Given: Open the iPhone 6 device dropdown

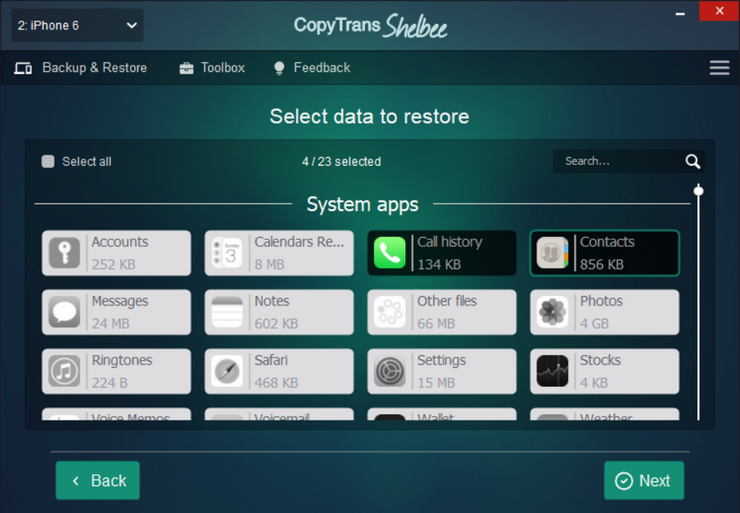Looking at the screenshot, I should point(77,25).
